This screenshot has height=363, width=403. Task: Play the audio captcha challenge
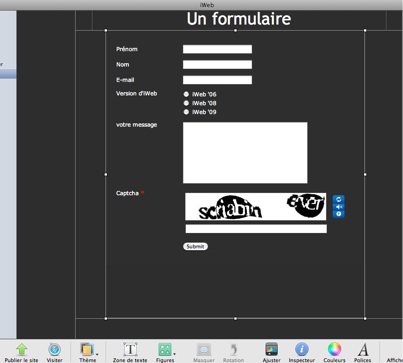pyautogui.click(x=339, y=207)
